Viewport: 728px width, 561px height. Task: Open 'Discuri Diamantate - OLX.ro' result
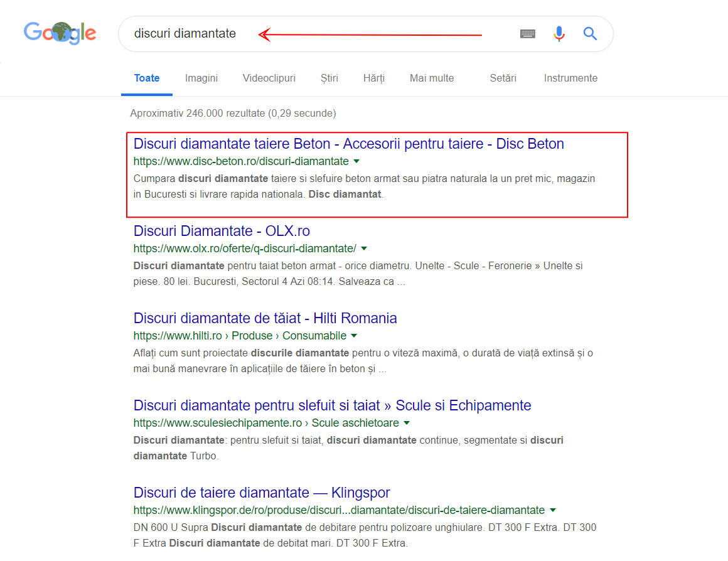tap(222, 231)
